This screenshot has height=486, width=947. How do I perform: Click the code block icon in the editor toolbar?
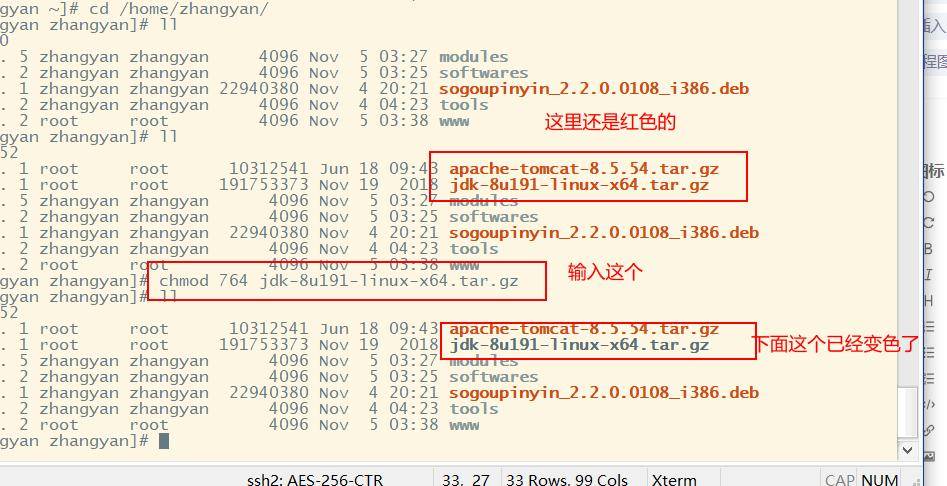coord(929,404)
